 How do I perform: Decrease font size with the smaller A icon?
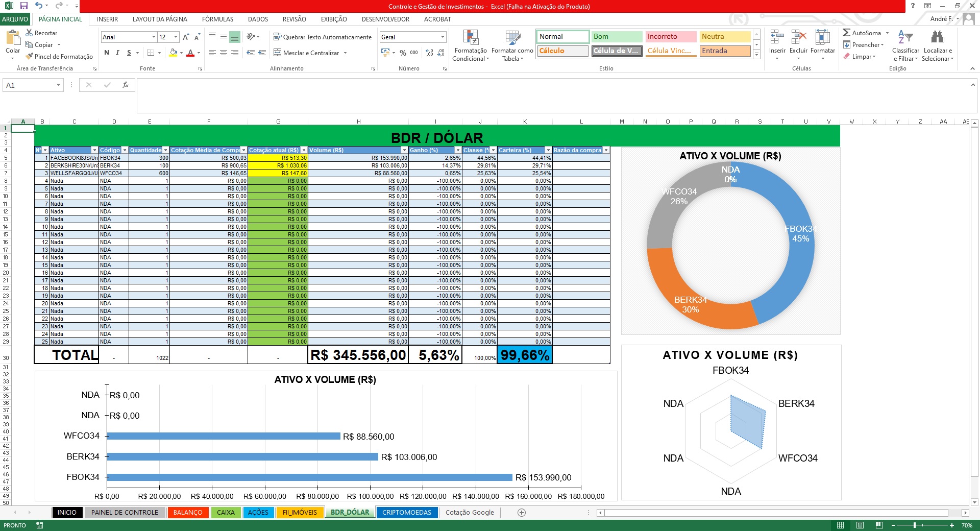(x=197, y=37)
